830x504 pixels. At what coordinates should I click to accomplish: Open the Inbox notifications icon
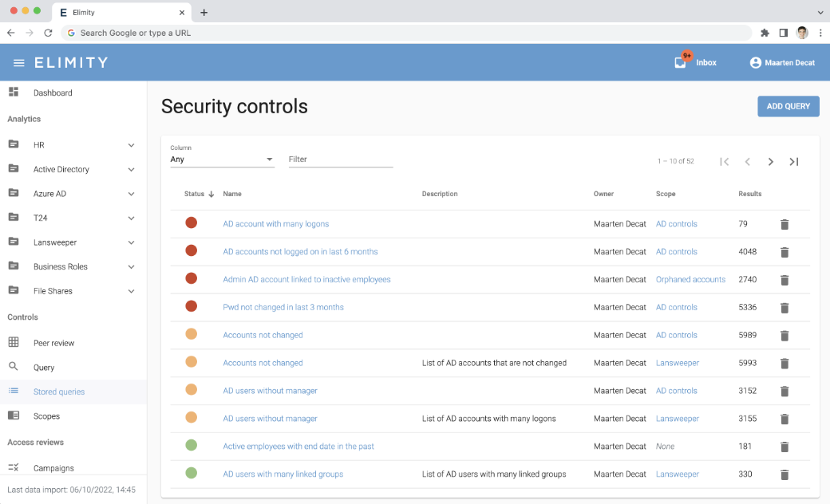point(681,62)
